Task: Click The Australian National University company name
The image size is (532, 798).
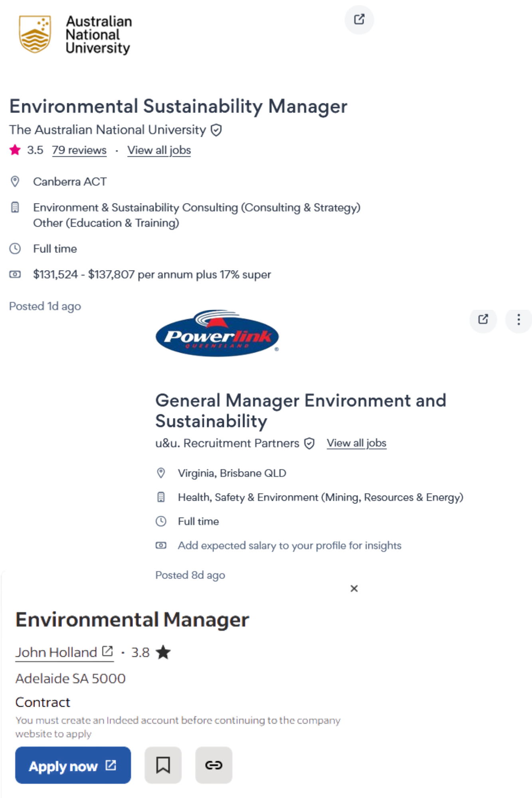Action: pyautogui.click(x=108, y=130)
